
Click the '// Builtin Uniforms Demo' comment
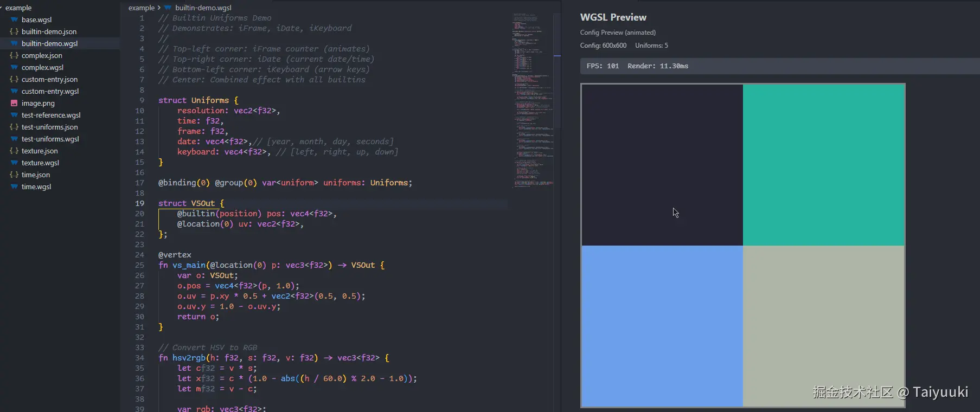[x=215, y=18]
